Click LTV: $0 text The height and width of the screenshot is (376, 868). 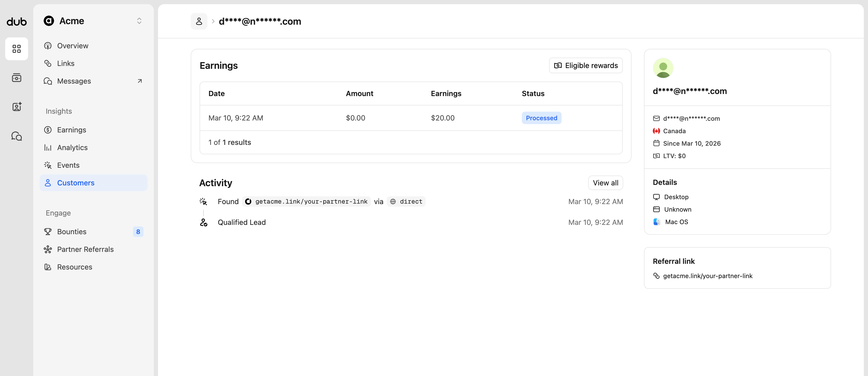point(674,156)
